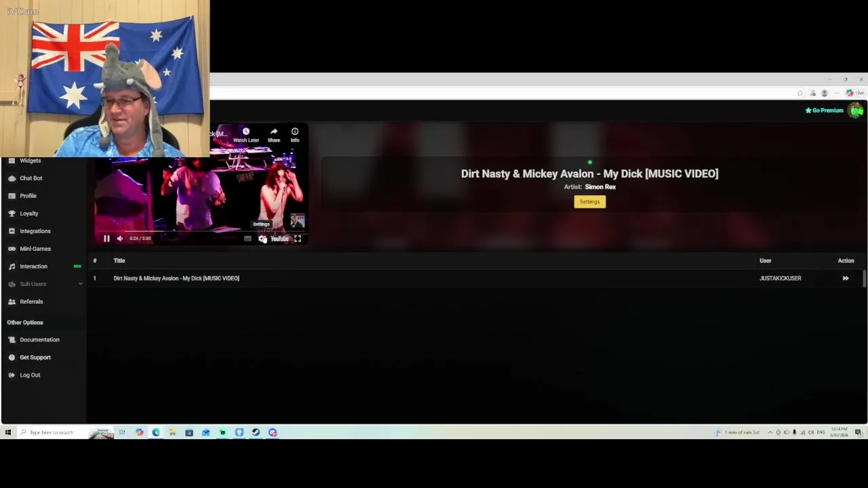The width and height of the screenshot is (868, 488).
Task: Skip song with the fast-forward Action icon
Action: click(846, 278)
